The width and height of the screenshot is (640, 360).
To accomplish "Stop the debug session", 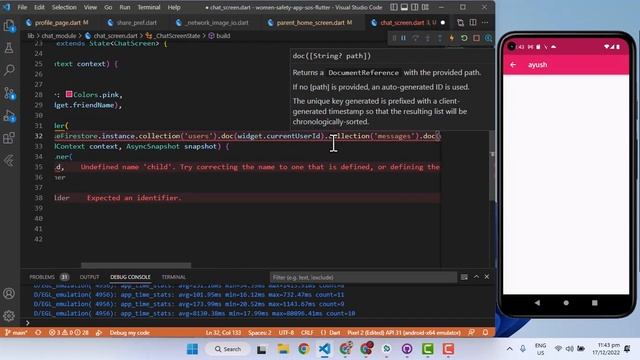I will click(476, 38).
